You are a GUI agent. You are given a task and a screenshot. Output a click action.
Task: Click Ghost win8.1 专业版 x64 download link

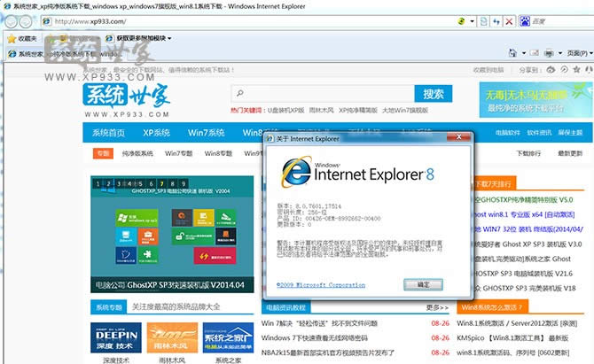click(524, 214)
